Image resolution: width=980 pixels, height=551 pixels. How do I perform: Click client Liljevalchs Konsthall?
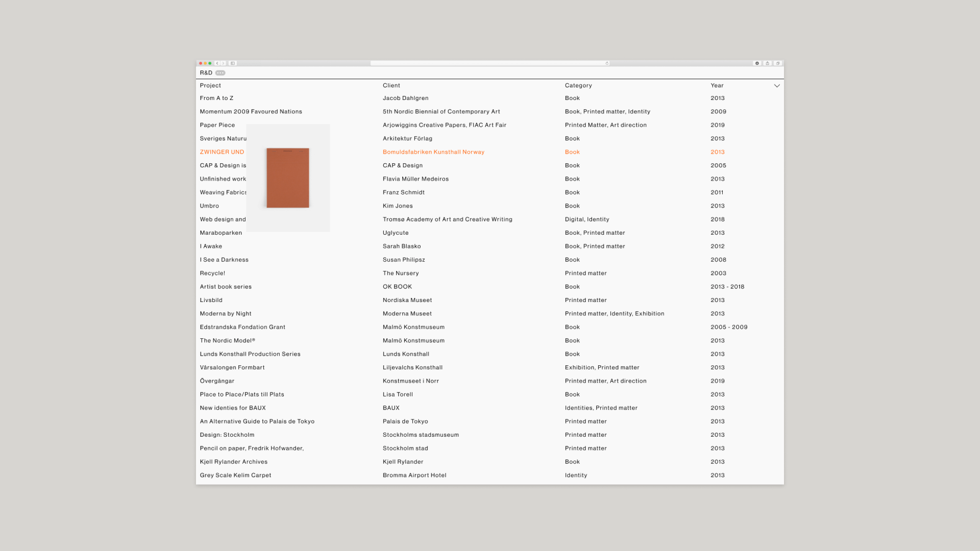point(412,367)
